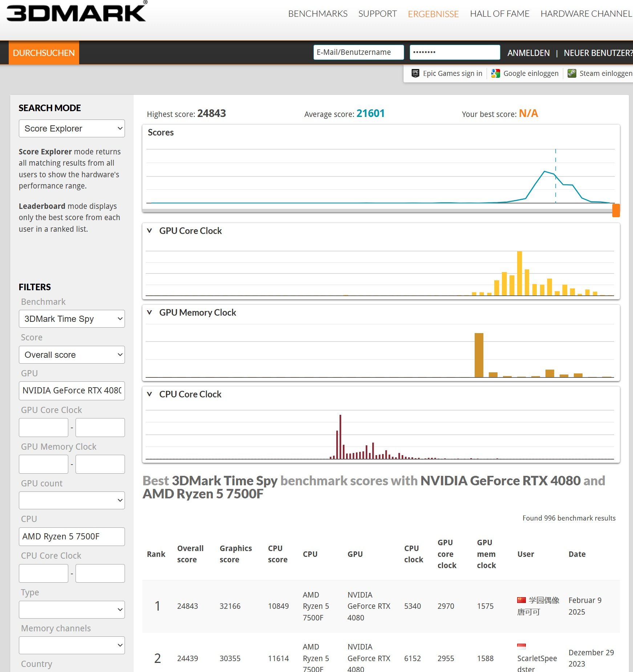Open the Overall score dropdown
The image size is (633, 672).
(x=72, y=355)
